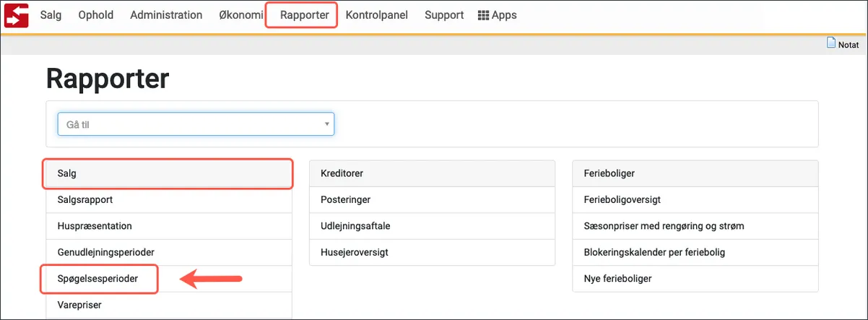Open the Huspræsentation report
The width and height of the screenshot is (868, 320).
[95, 226]
